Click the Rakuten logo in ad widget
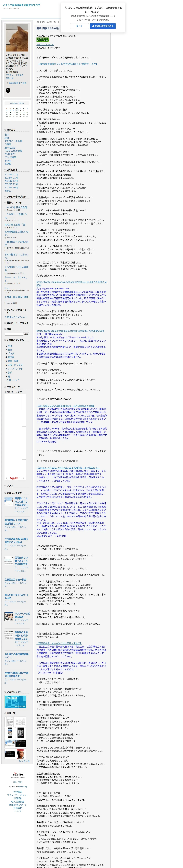The width and height of the screenshot is (183, 868). 14,478
